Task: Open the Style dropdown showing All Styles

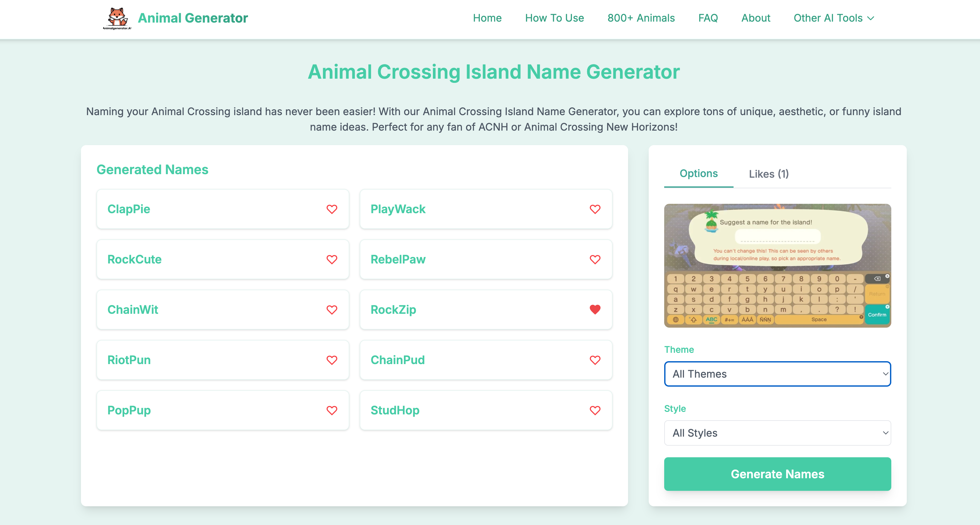Action: click(x=777, y=433)
